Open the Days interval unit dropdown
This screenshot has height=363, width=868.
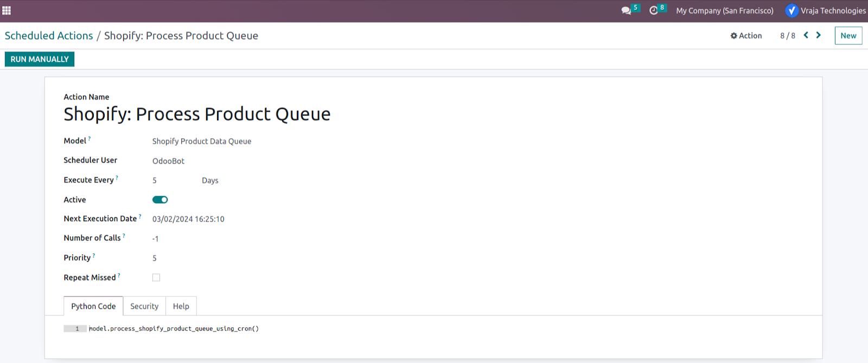tap(210, 180)
